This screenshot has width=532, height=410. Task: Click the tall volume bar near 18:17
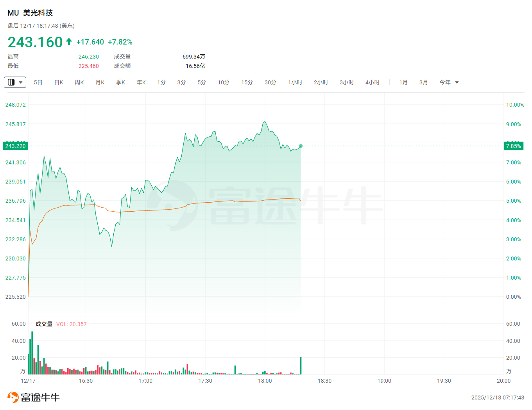tap(301, 366)
